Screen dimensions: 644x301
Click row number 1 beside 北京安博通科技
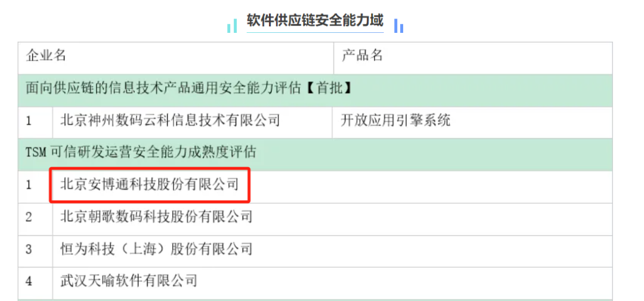pos(29,185)
